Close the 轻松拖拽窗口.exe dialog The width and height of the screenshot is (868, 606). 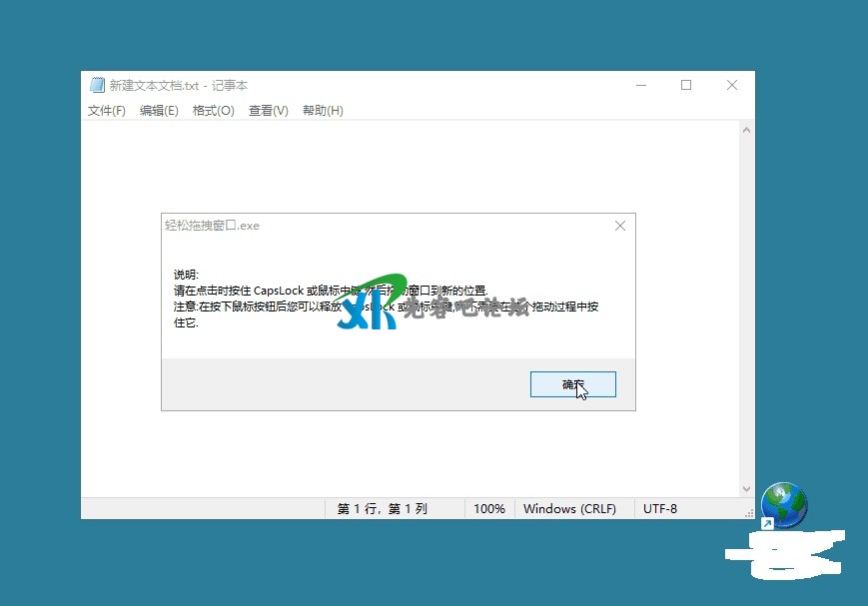coord(619,227)
